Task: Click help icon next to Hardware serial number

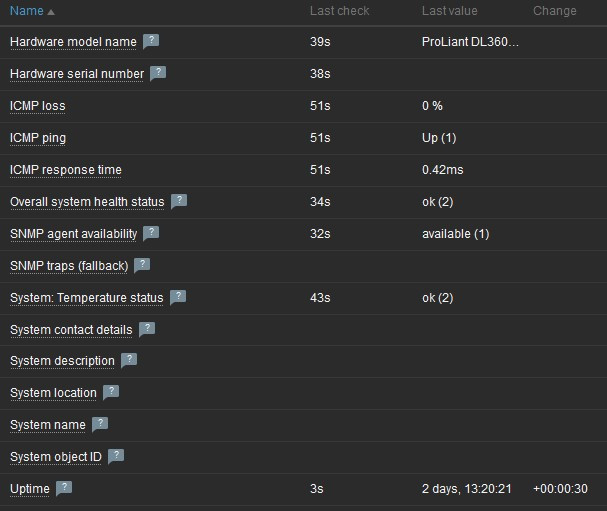Action: tap(158, 74)
